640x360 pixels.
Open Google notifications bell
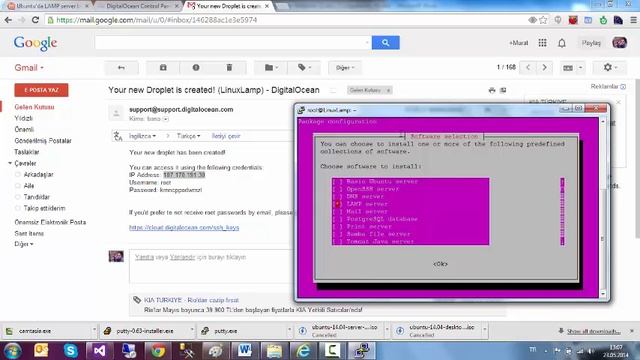562,43
